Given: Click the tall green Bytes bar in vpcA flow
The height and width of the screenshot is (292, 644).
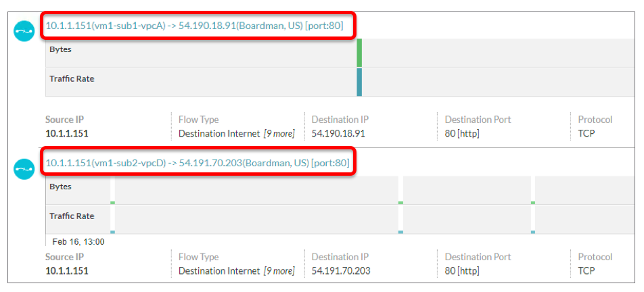Looking at the screenshot, I should (x=359, y=53).
